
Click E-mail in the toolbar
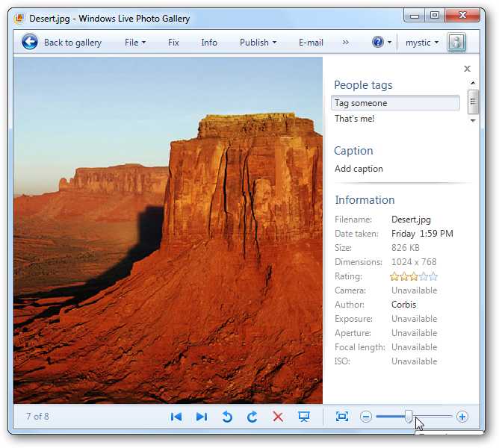point(311,43)
